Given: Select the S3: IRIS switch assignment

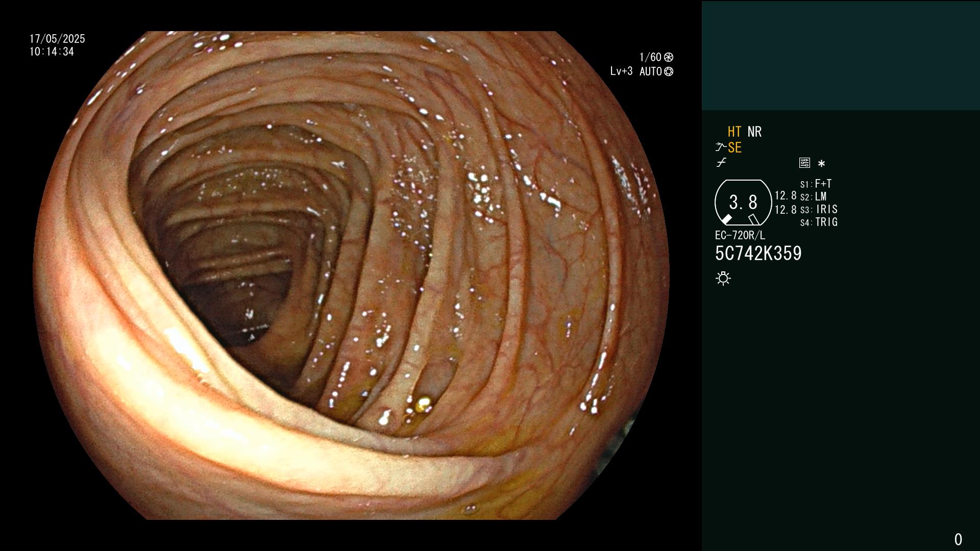Looking at the screenshot, I should [x=819, y=209].
